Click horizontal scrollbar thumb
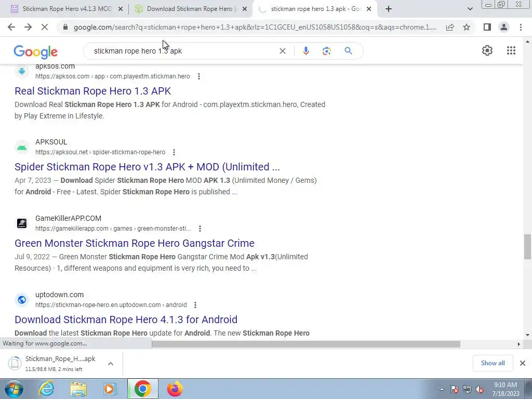The height and width of the screenshot is (399, 532). coord(305,344)
